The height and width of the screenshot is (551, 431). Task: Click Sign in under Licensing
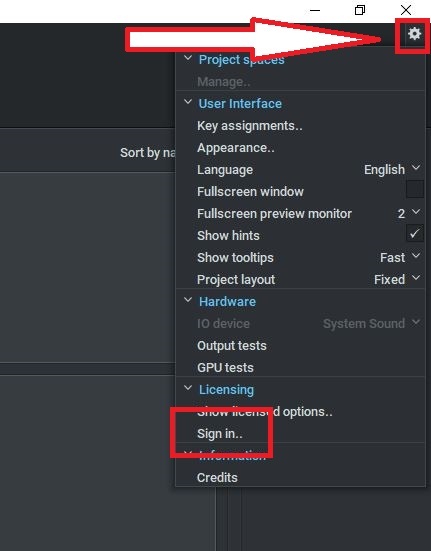(220, 434)
